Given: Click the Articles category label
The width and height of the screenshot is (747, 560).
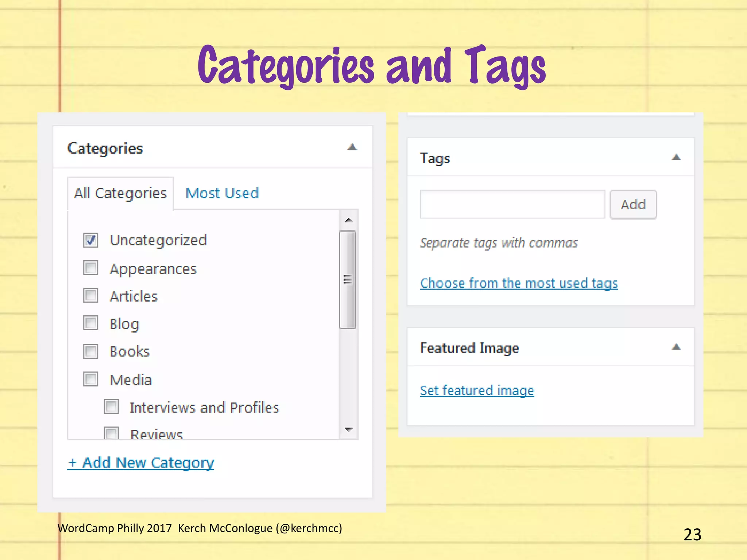Looking at the screenshot, I should click(x=134, y=296).
